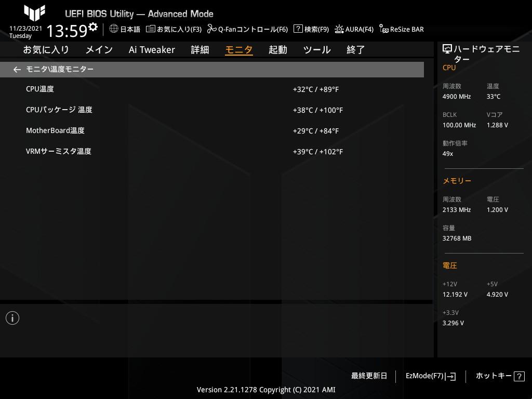532x399 pixels.
Task: Open the お気に入り tab
Action: (46, 50)
